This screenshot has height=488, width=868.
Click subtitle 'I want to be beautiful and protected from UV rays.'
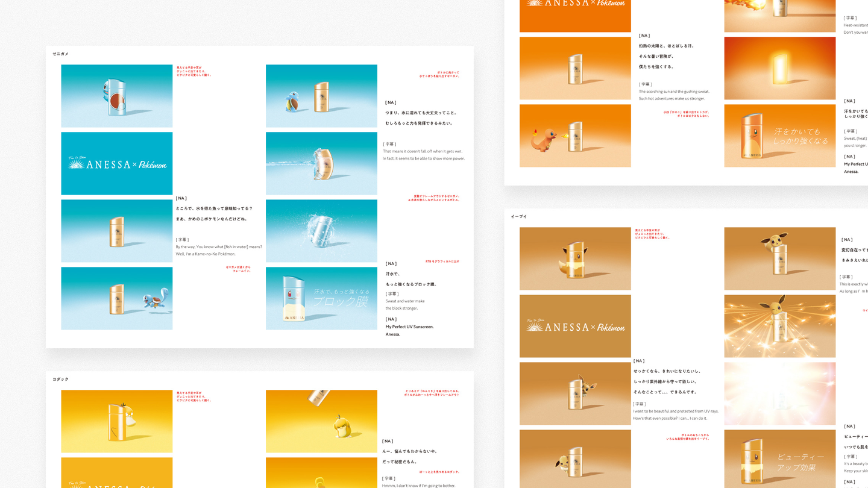[x=676, y=411]
